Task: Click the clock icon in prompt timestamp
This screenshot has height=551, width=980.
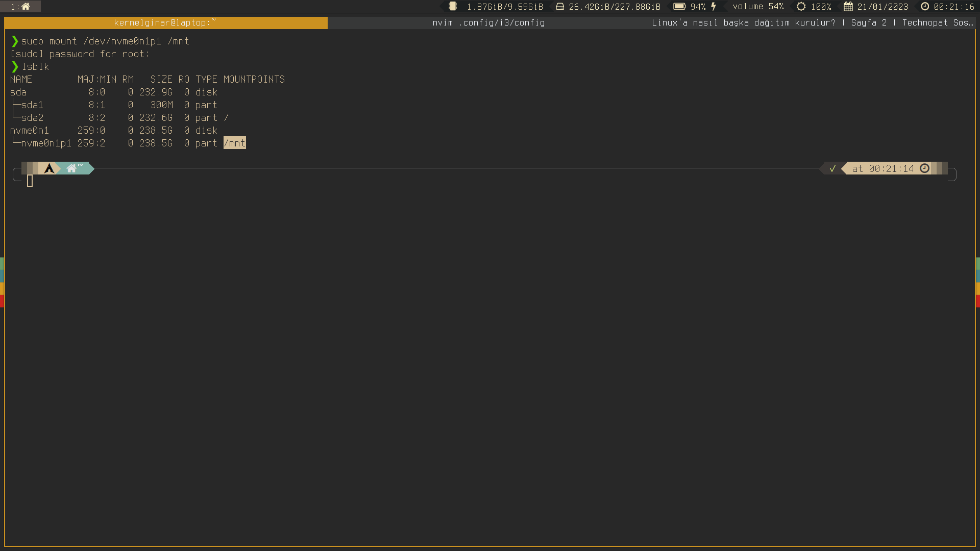Action: pos(925,168)
